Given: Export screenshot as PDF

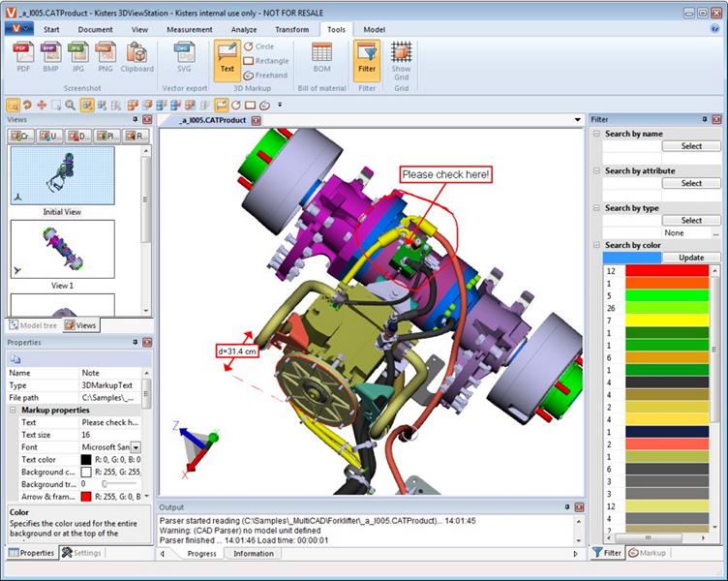Looking at the screenshot, I should pos(23,57).
